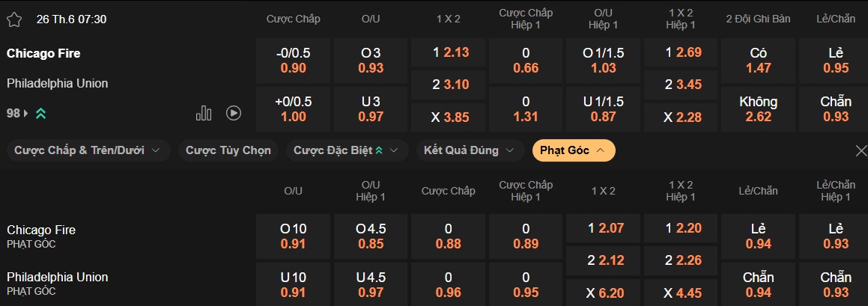This screenshot has width=868, height=306.
Task: Select Không odds 2.62
Action: 758,108
